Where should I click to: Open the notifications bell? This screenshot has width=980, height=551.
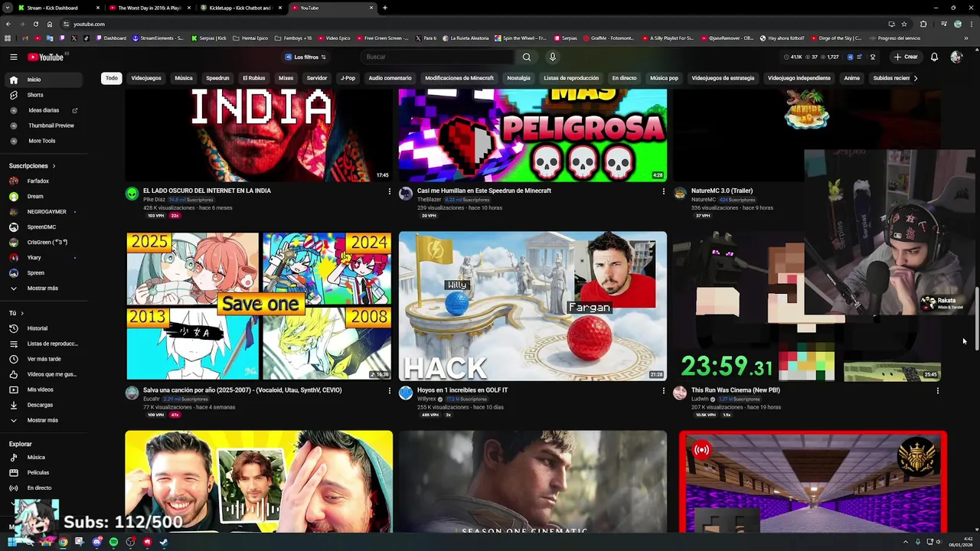[x=934, y=57]
